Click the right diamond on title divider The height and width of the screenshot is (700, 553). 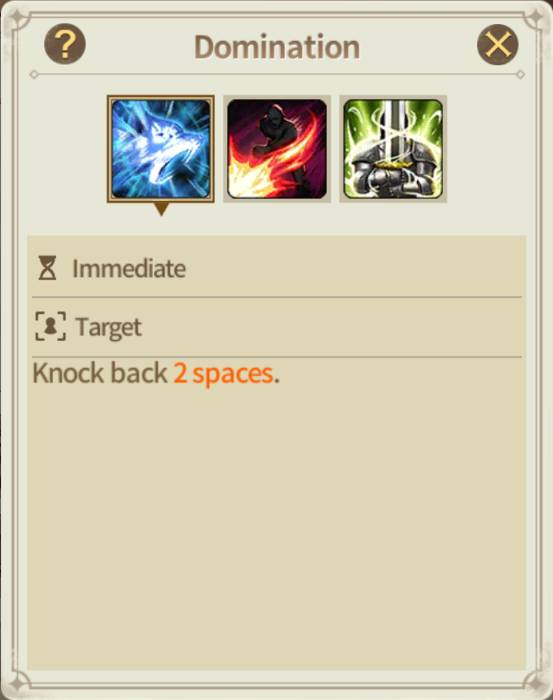click(520, 75)
